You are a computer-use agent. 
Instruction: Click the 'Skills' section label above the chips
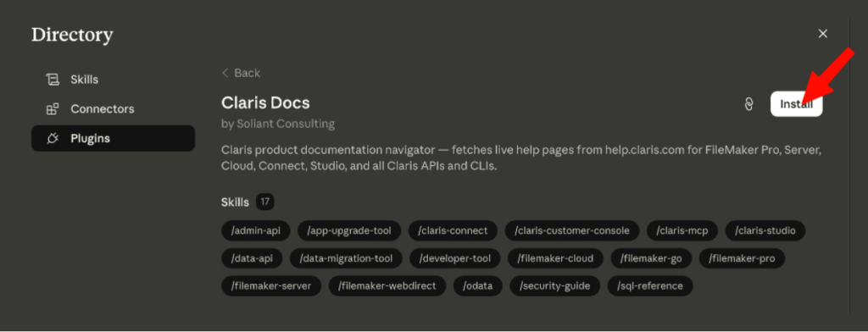[236, 202]
